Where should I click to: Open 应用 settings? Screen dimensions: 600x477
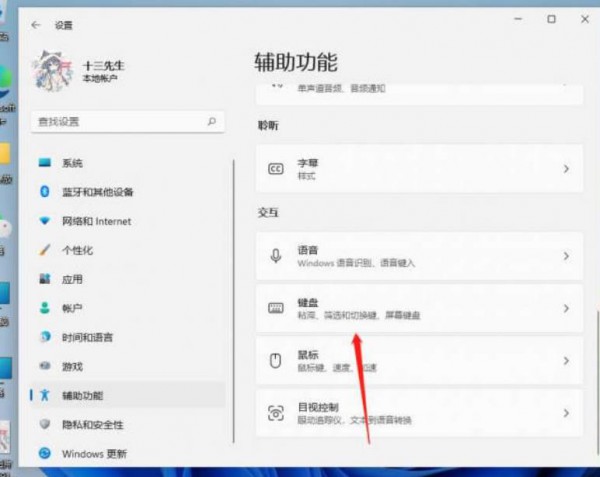tap(127, 279)
